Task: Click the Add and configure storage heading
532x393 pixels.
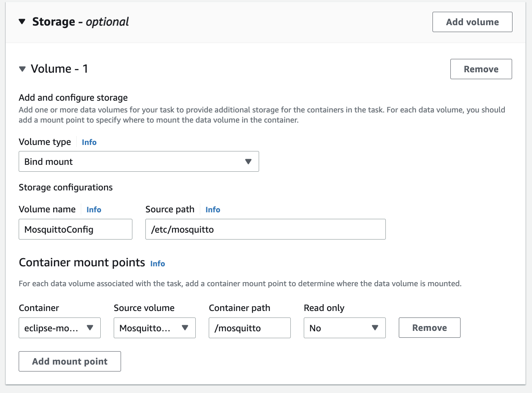Action: pyautogui.click(x=73, y=97)
